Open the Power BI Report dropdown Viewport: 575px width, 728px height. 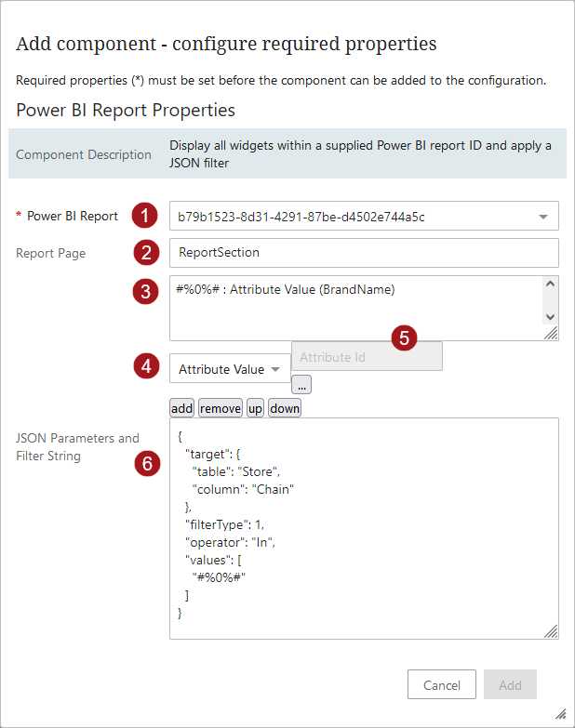[x=364, y=217]
